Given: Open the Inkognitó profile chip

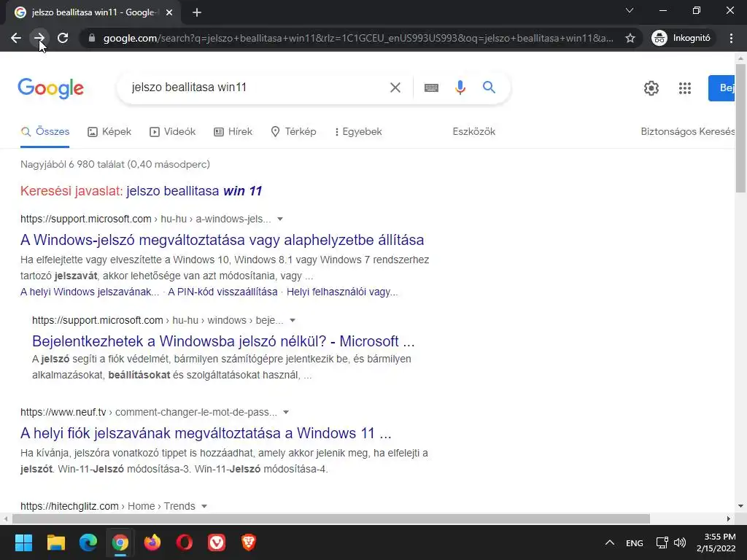Looking at the screenshot, I should pyautogui.click(x=681, y=38).
